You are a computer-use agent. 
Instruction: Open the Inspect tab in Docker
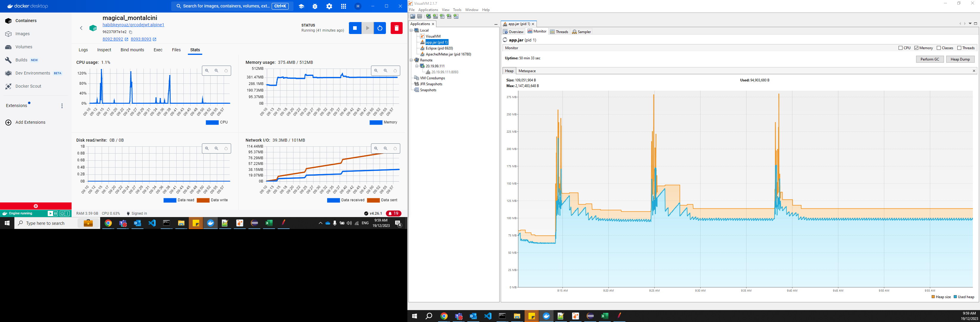[x=104, y=50]
